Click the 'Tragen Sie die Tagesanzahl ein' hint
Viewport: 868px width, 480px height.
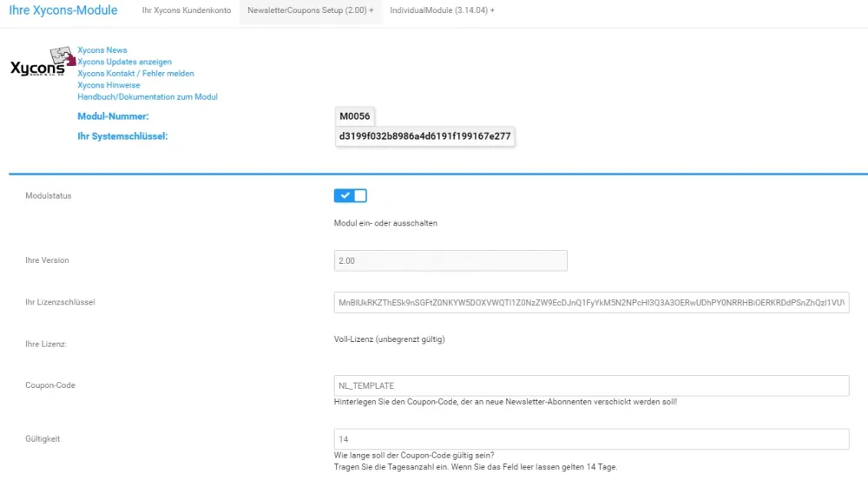tap(476, 467)
